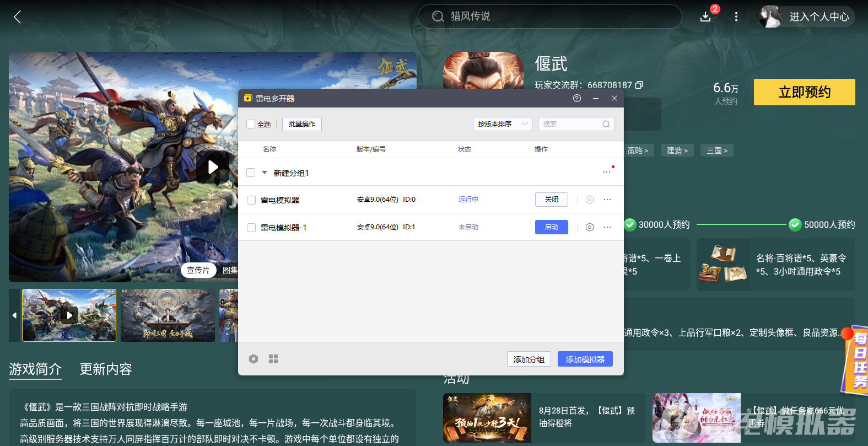Select the 宣传片 media tab
This screenshot has width=868, height=446.
[198, 270]
